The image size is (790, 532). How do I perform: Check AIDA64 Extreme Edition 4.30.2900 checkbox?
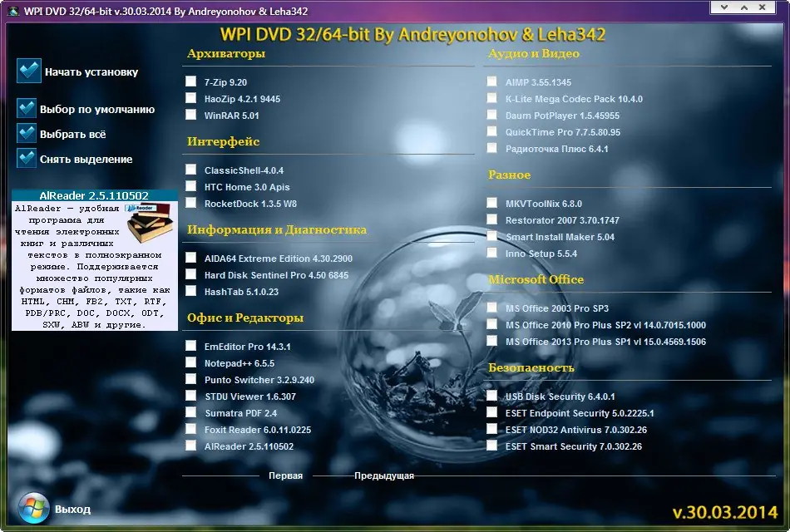pyautogui.click(x=191, y=258)
